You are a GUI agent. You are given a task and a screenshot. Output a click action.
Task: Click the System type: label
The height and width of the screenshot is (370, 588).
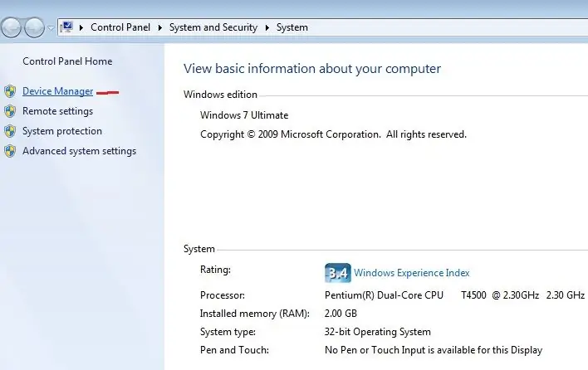(x=228, y=332)
